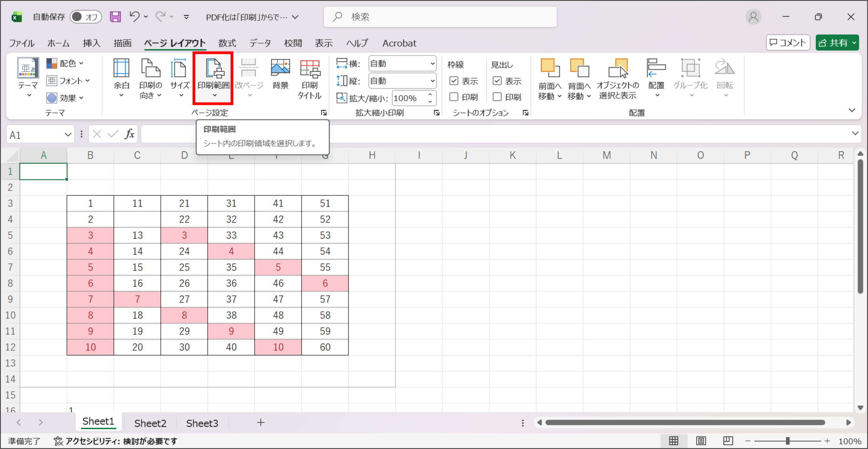Enable 枠線 印刷 gridlines print checkbox
Viewport: 868px width, 449px height.
[454, 97]
